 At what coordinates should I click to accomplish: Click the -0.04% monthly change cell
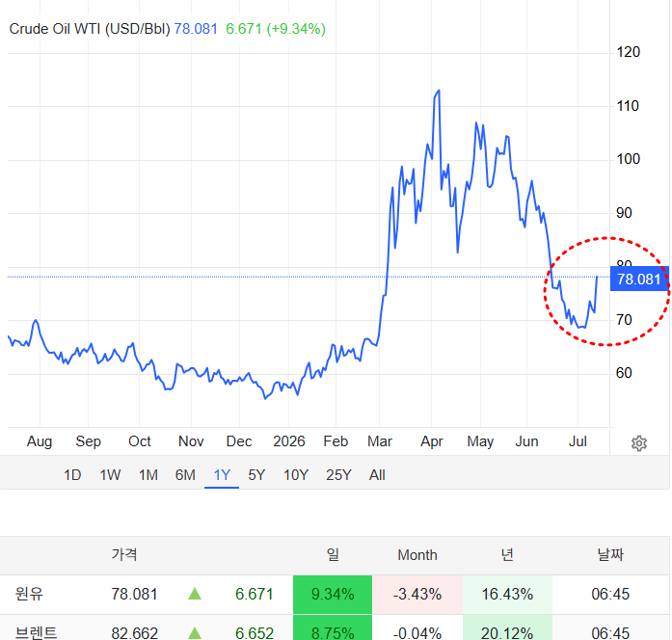click(x=417, y=628)
